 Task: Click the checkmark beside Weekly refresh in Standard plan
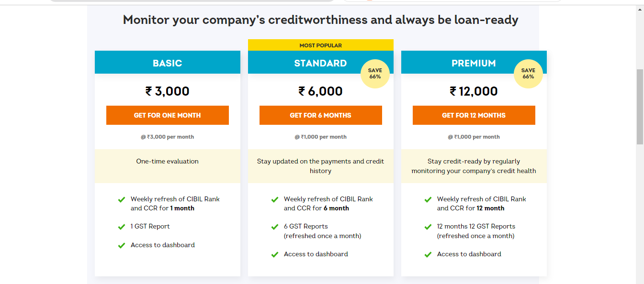(274, 199)
